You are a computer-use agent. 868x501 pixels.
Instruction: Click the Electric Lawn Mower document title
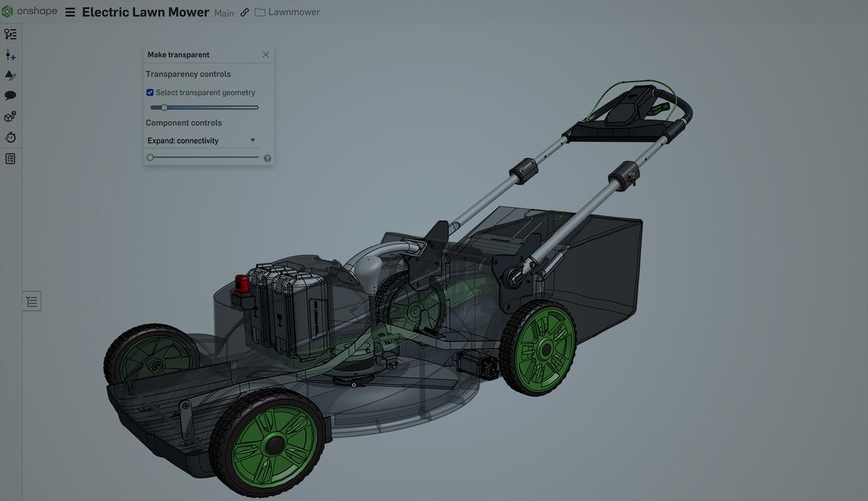coord(146,11)
